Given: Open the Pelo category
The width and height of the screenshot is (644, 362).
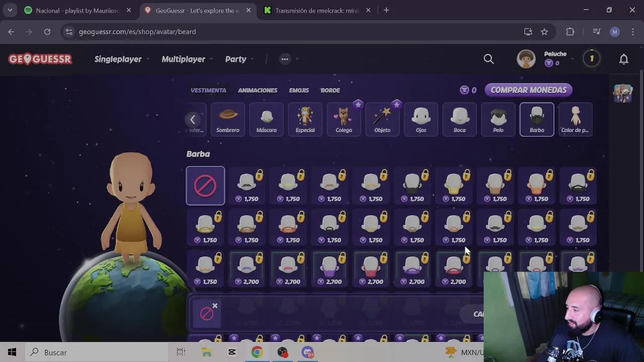Looking at the screenshot, I should coord(498,119).
